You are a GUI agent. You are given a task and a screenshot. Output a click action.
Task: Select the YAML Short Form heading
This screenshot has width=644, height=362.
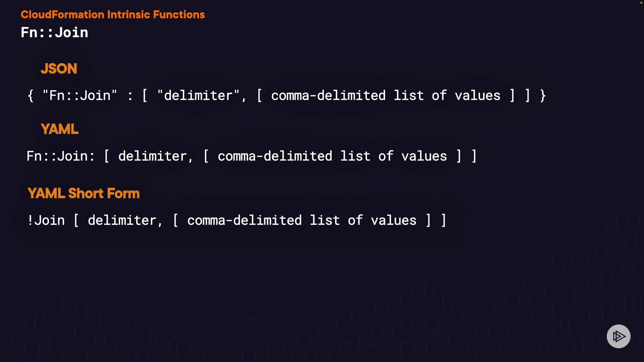(84, 193)
